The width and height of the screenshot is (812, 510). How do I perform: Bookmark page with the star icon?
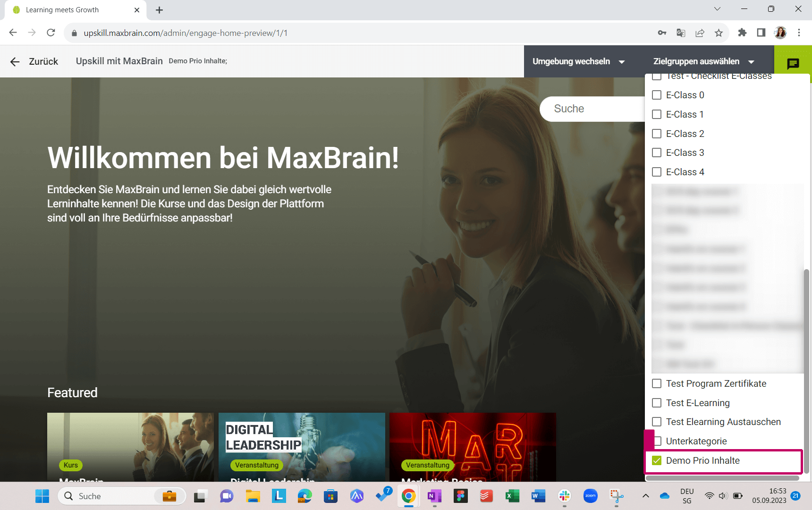[x=719, y=33]
